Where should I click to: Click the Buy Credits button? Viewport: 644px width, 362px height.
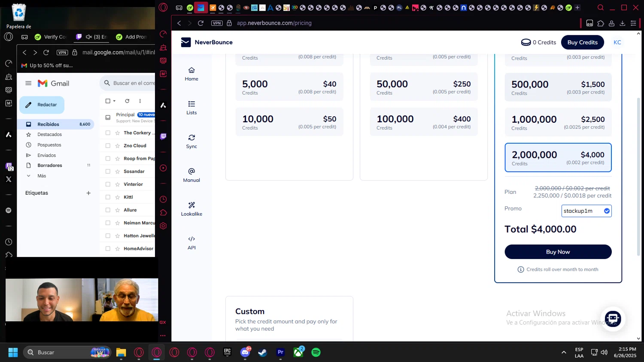coord(582,42)
